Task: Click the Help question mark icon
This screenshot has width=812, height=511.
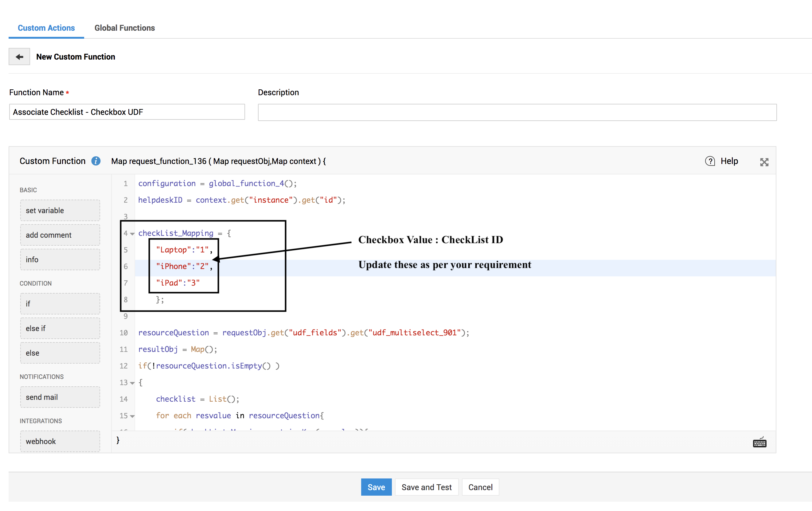Action: [x=710, y=161]
